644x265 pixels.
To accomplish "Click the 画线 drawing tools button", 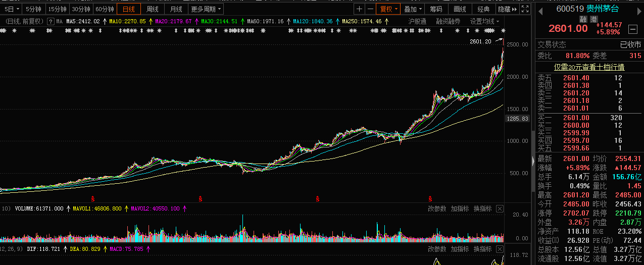I will click(x=460, y=9).
